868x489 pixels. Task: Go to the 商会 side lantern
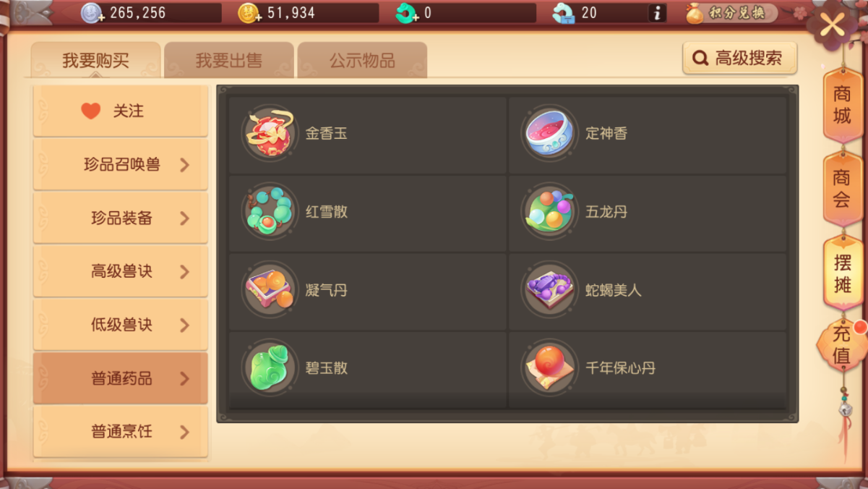tap(841, 189)
